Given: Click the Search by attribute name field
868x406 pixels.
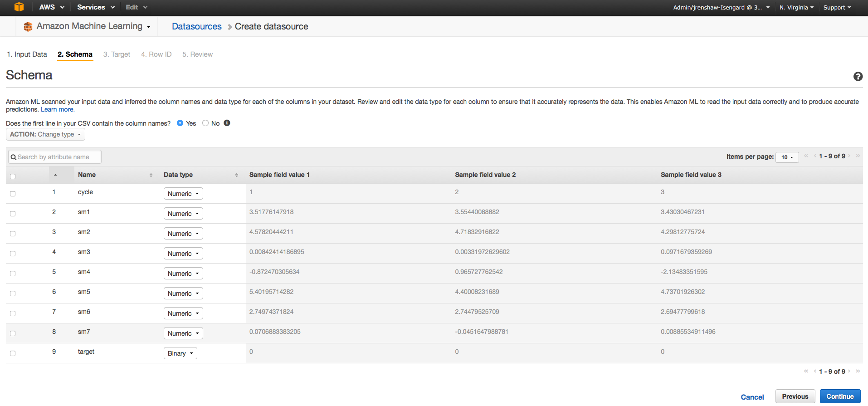Looking at the screenshot, I should pyautogui.click(x=55, y=157).
